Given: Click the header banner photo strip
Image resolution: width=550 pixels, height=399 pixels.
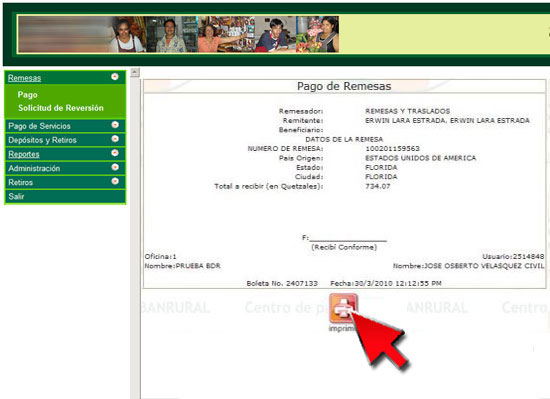Looking at the screenshot, I should click(178, 34).
